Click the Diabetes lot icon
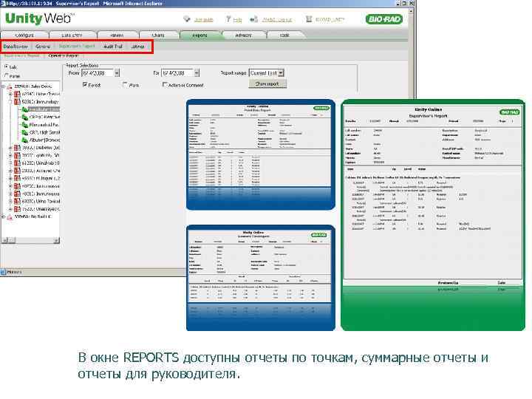Image resolution: width=532 pixels, height=399 pixels. (17, 148)
